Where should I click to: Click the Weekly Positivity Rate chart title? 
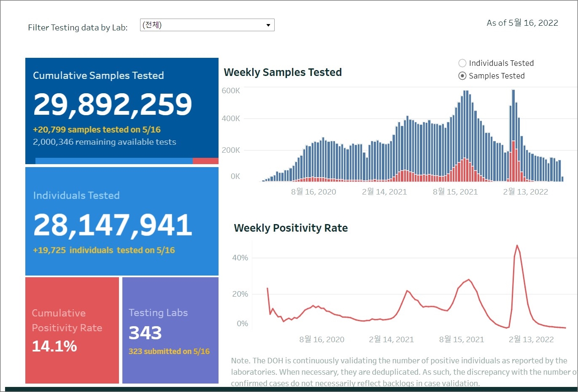[291, 228]
